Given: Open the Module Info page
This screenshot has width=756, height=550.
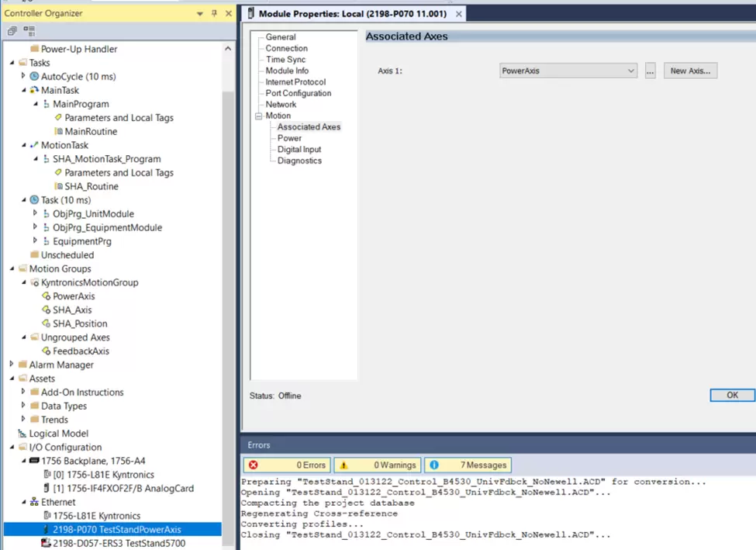Looking at the screenshot, I should click(x=287, y=71).
